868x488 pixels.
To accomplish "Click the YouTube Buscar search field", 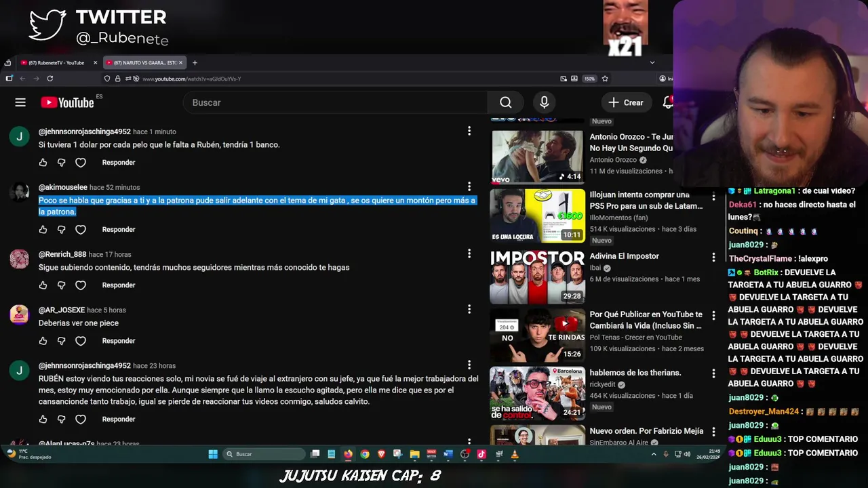I will (x=335, y=102).
